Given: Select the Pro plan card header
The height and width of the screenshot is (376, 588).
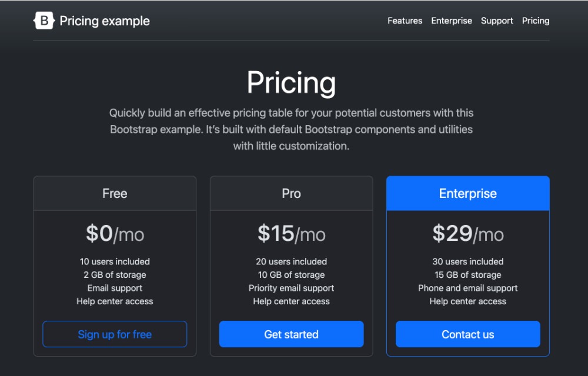Looking at the screenshot, I should (x=291, y=193).
